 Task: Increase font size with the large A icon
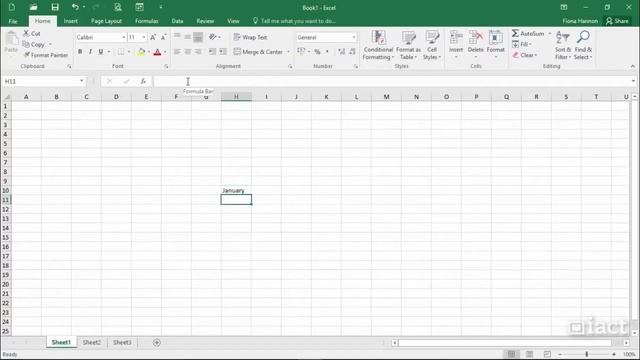[x=153, y=37]
